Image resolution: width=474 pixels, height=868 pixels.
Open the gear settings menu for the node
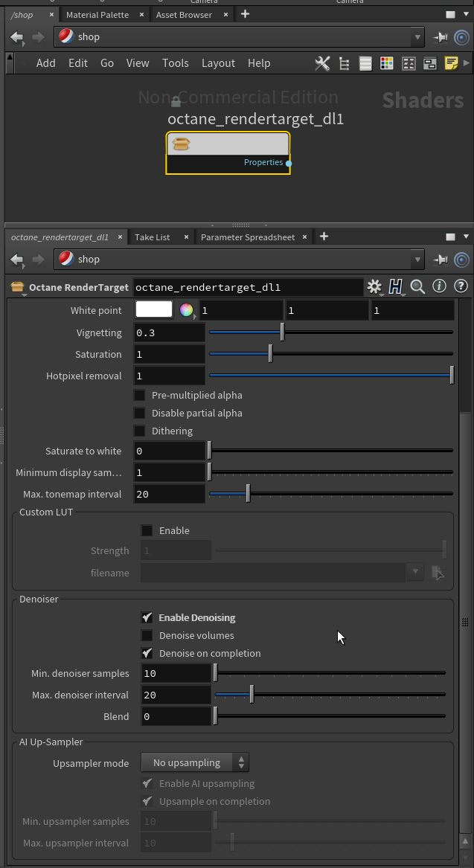coord(375,287)
